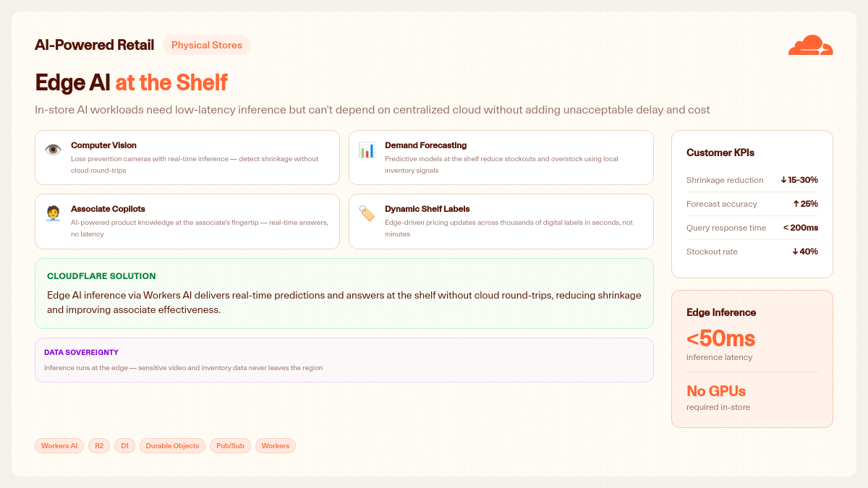
Task: Select the Pub/Sub tag
Action: click(230, 446)
